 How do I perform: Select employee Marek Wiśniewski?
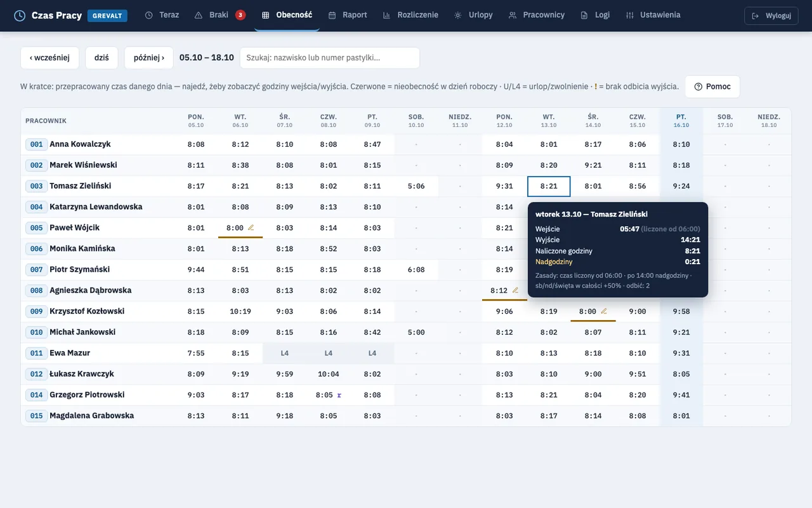point(83,165)
